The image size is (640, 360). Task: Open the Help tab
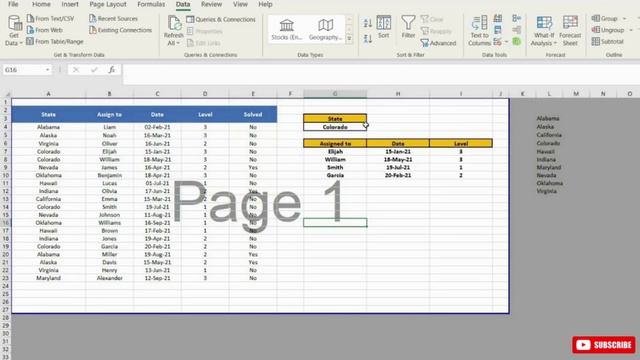click(x=265, y=4)
